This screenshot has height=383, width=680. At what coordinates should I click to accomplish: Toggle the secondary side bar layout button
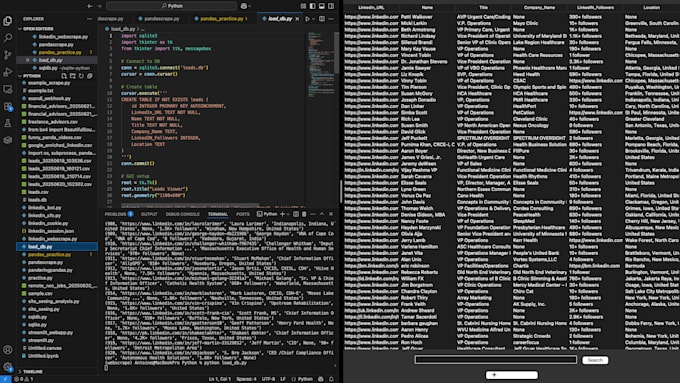(x=331, y=6)
